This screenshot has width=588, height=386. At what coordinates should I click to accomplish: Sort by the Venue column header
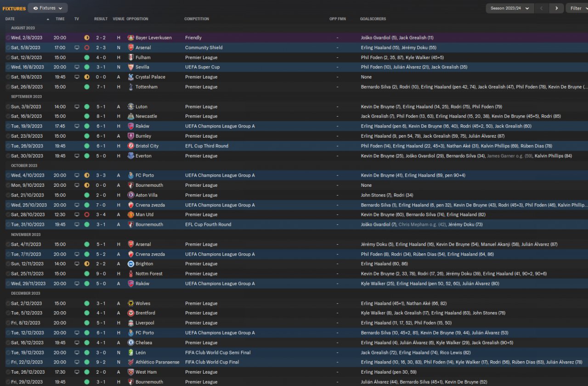(x=119, y=19)
